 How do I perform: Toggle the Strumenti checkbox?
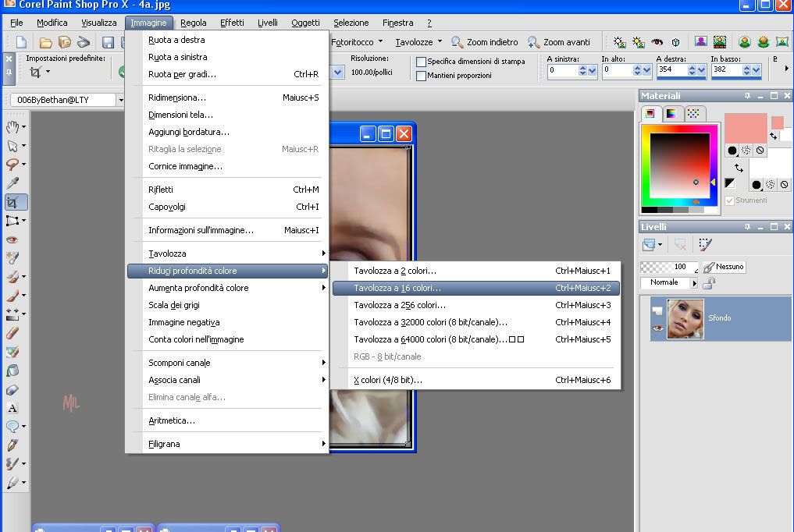coord(730,200)
